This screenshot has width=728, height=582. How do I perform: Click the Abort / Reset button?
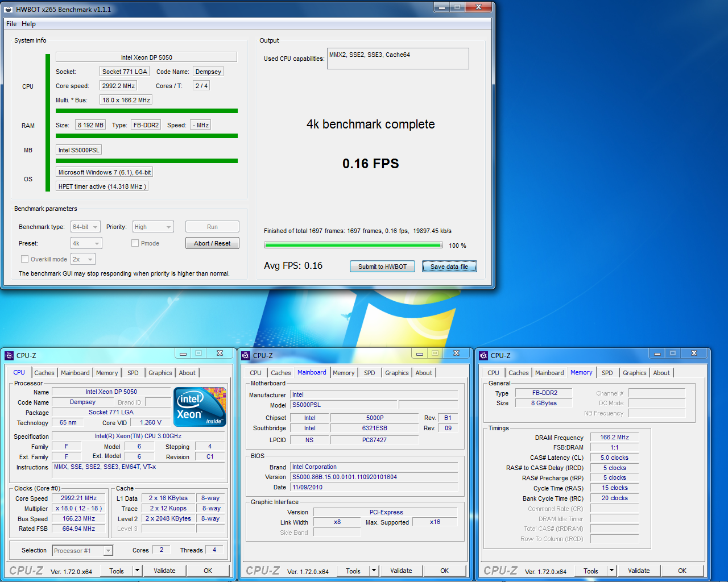point(212,243)
